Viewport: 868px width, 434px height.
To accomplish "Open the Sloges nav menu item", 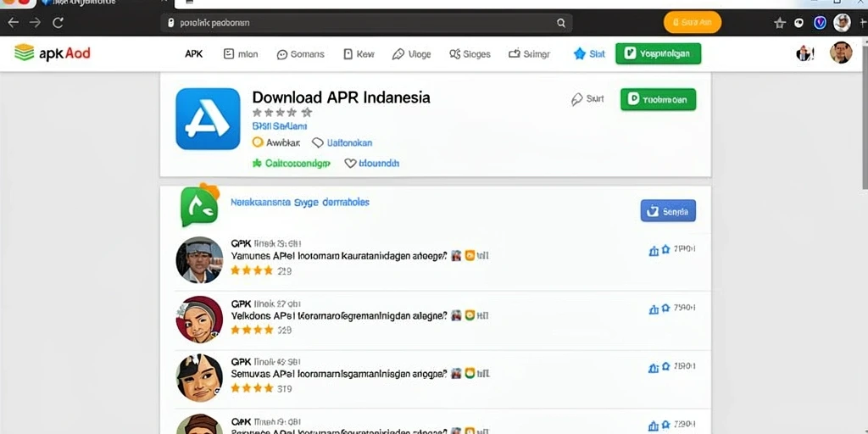I will point(470,53).
